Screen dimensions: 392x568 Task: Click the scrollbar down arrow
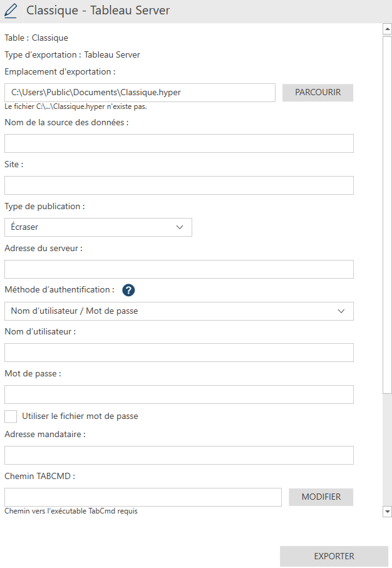(387, 512)
